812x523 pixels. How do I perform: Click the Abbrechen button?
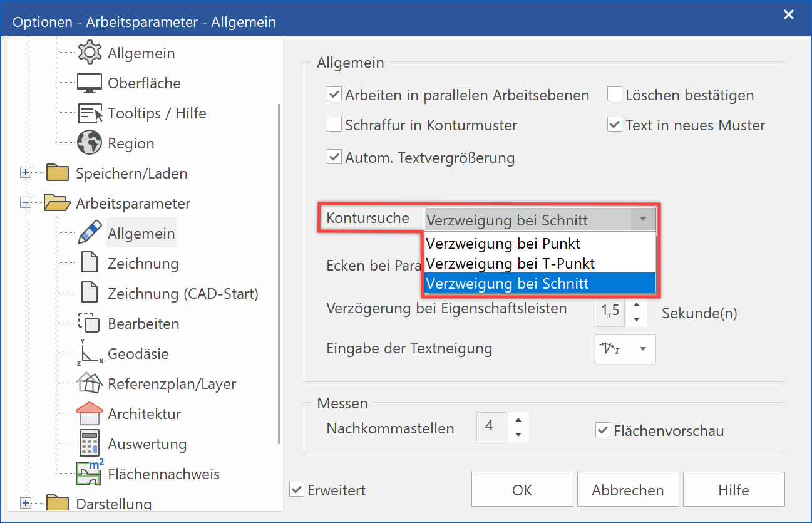coord(628,490)
